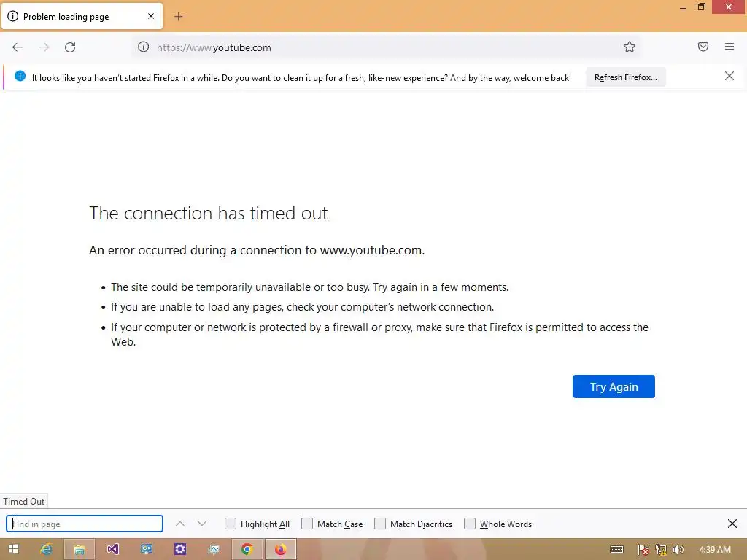The width and height of the screenshot is (747, 560).
Task: Close the Problem loading page tab
Action: (x=151, y=16)
